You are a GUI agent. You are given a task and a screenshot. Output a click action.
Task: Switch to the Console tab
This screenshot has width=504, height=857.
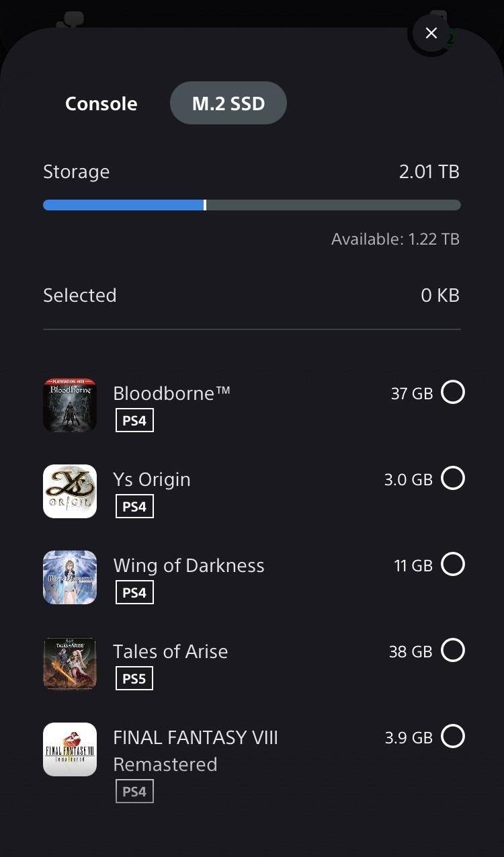[x=101, y=104]
